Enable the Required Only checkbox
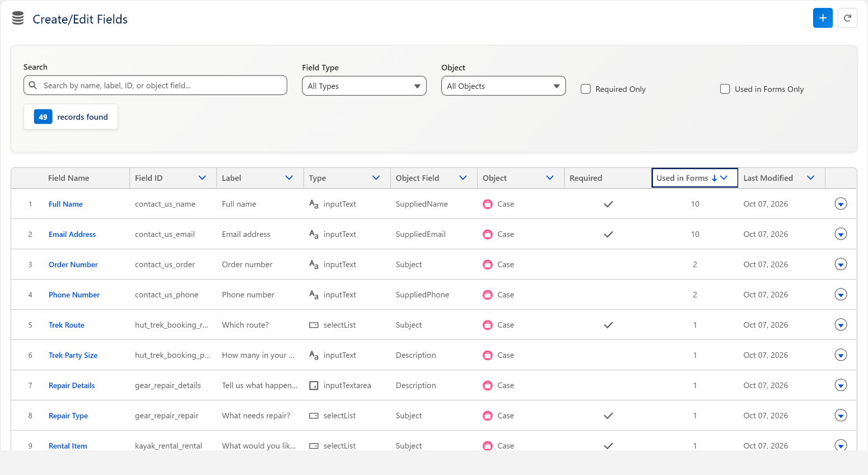868x475 pixels. coord(586,89)
